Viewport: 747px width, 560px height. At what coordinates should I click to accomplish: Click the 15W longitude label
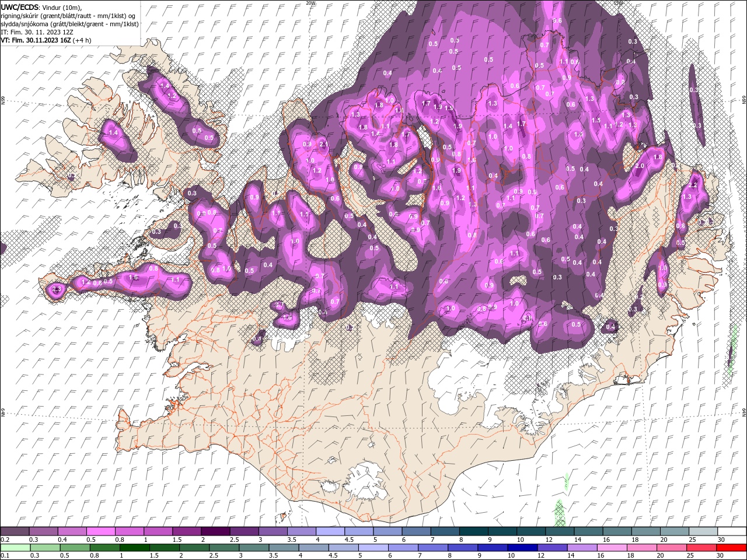tap(619, 3)
